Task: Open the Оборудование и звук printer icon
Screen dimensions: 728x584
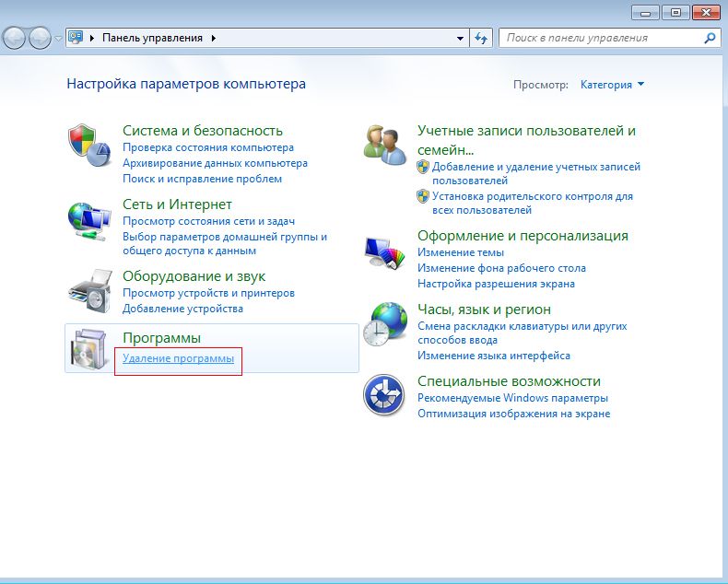Action: [90, 291]
